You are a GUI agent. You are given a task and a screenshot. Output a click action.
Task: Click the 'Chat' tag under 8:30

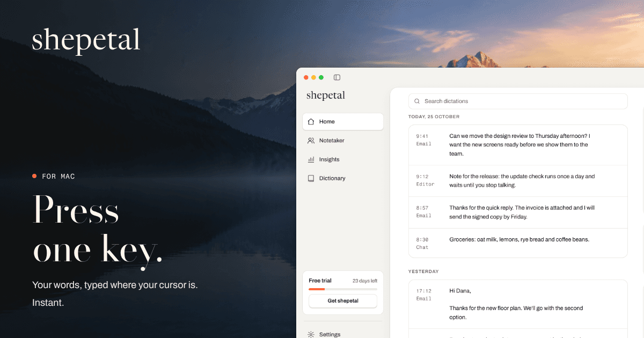422,247
